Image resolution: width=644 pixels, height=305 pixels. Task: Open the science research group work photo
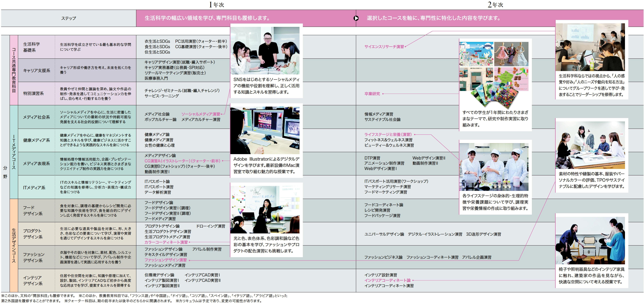tap(590, 47)
